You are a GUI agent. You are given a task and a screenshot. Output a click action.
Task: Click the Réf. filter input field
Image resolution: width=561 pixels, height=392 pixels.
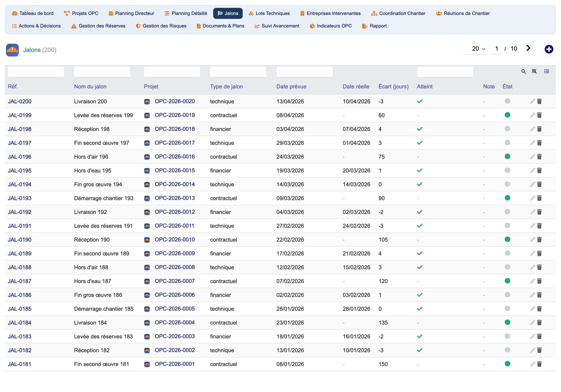(x=36, y=72)
